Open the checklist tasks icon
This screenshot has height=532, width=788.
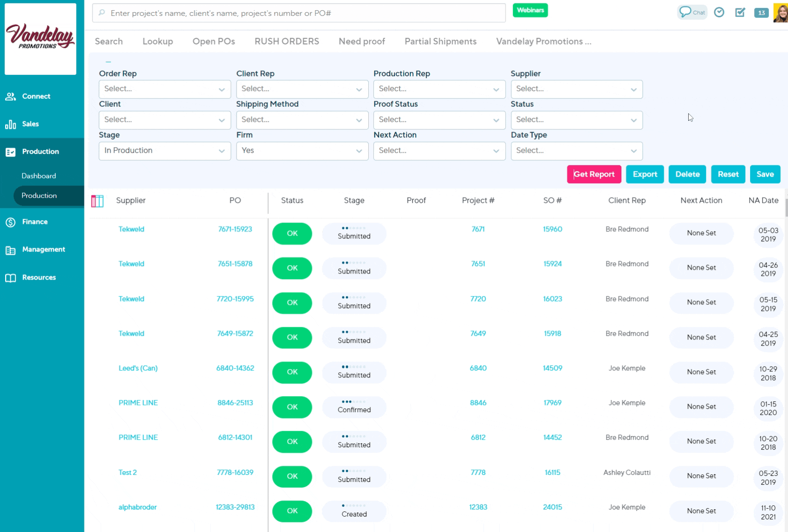(740, 13)
